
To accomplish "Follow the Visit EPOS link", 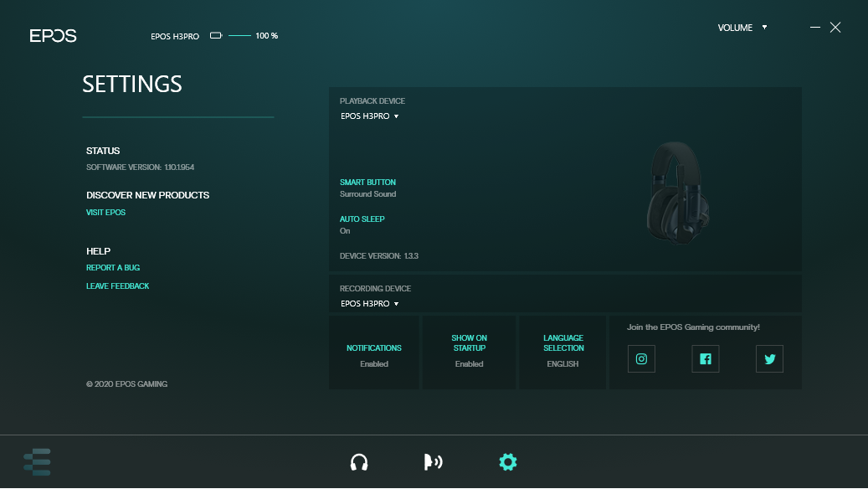I will click(x=105, y=212).
